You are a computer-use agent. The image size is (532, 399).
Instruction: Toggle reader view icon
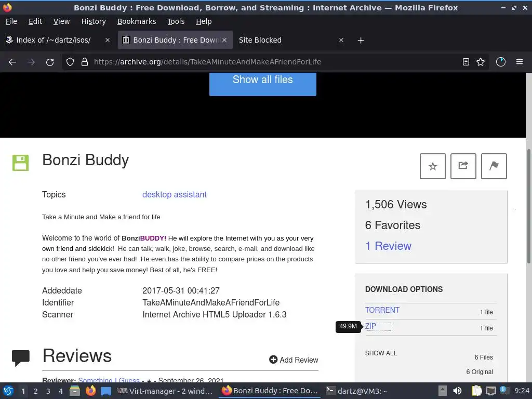(466, 62)
